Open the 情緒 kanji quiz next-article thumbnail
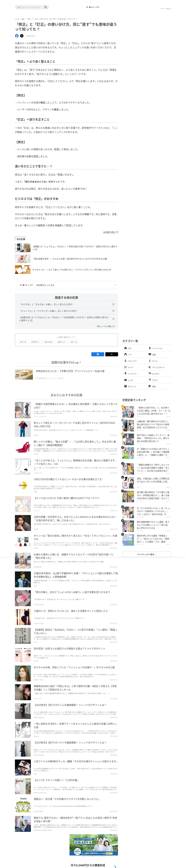The height and width of the screenshot is (868, 186). pyautogui.click(x=23, y=248)
